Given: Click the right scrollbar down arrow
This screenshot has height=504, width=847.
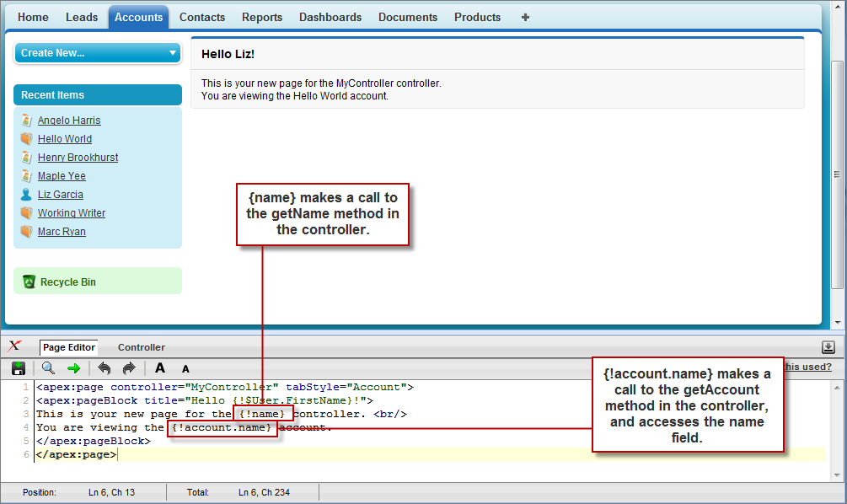Looking at the screenshot, I should pos(839,324).
